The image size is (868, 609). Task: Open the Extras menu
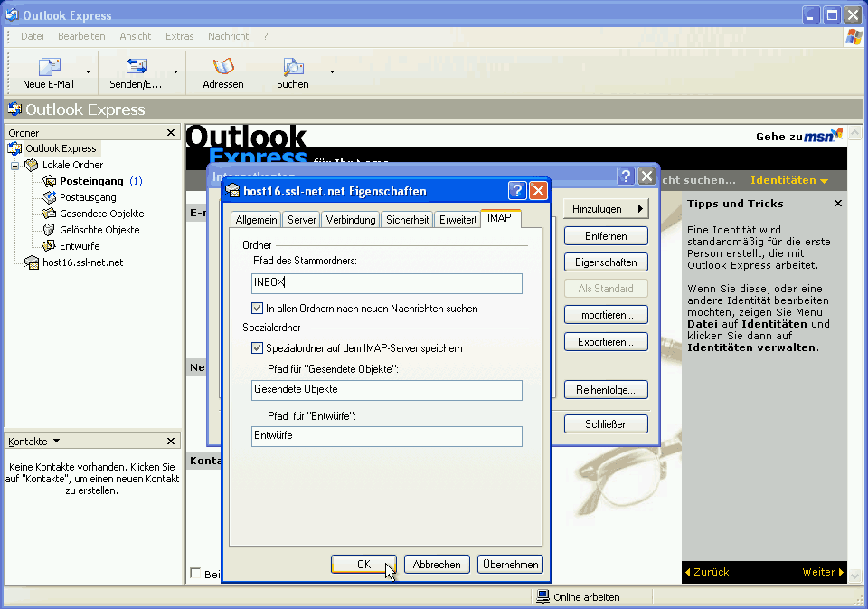tap(179, 36)
